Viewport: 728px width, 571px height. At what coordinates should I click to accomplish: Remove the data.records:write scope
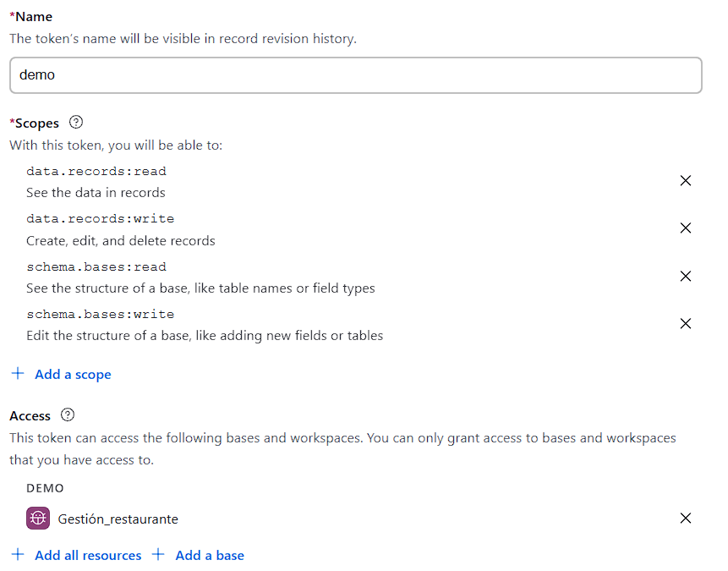click(x=685, y=228)
